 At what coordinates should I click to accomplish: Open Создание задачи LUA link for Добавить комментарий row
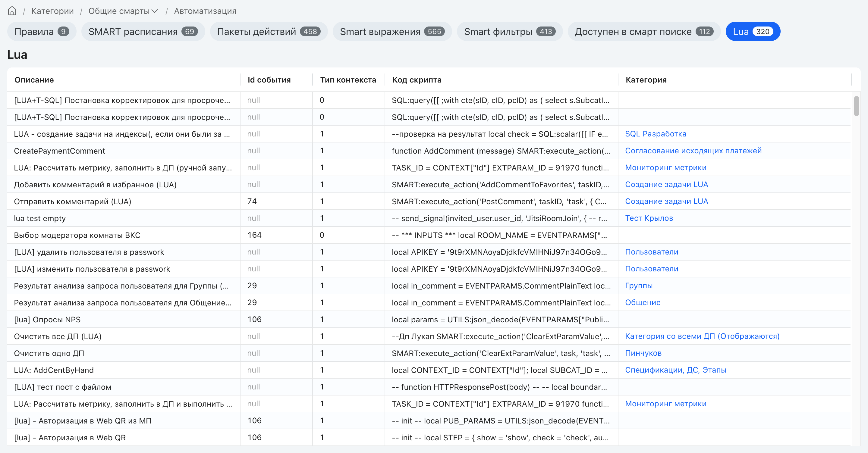(666, 185)
